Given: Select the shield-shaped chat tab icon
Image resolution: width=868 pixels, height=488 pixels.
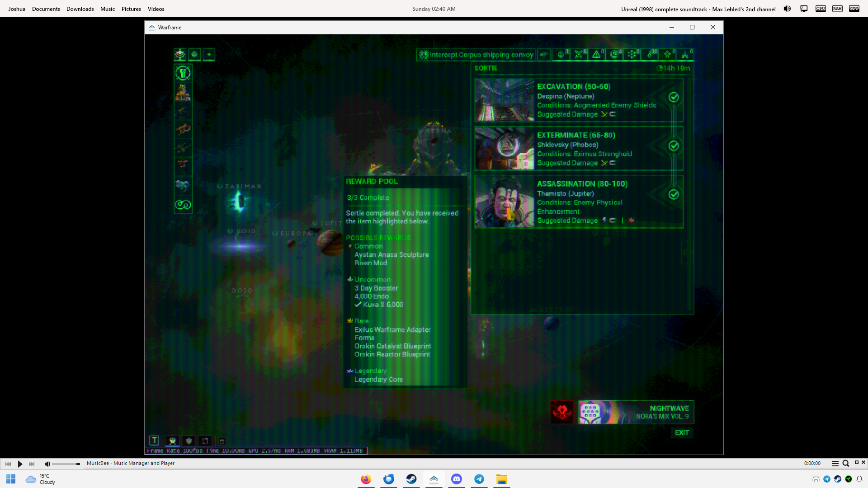Looking at the screenshot, I should click(189, 441).
